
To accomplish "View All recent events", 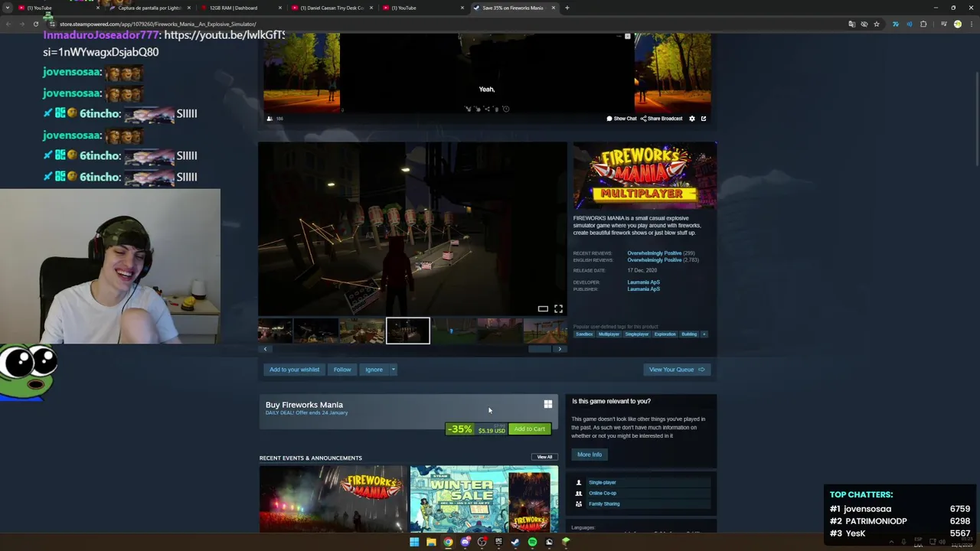I will click(544, 457).
